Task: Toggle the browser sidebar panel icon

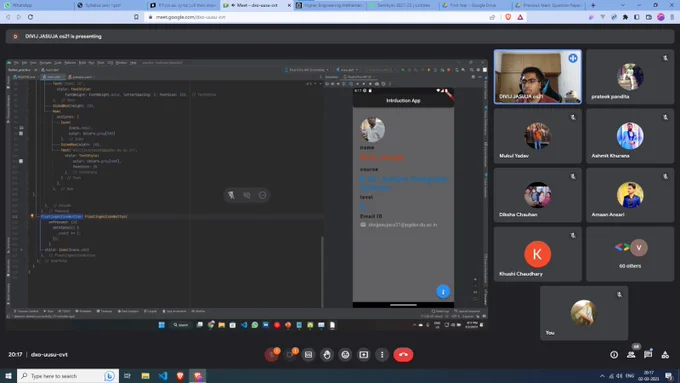Action: coord(637,17)
